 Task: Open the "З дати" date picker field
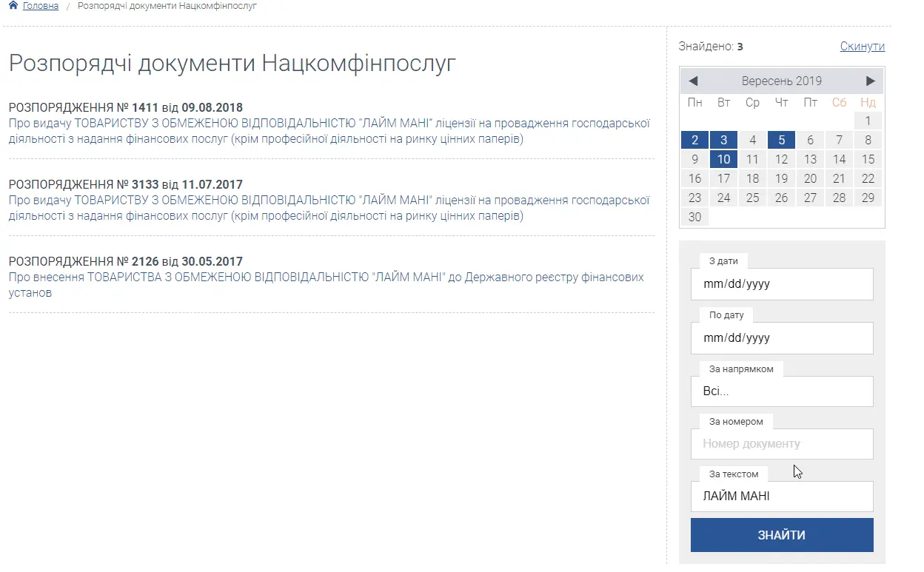tap(782, 284)
